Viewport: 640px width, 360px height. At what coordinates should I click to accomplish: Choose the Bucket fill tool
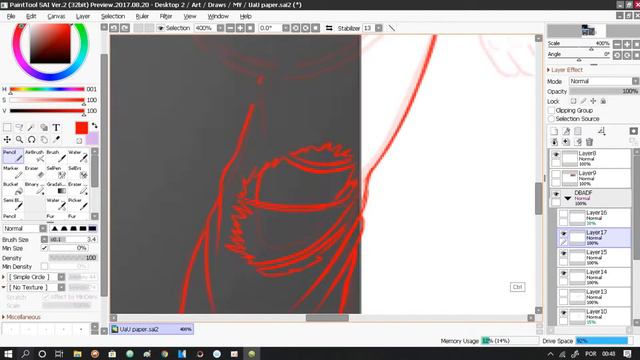[x=13, y=189]
